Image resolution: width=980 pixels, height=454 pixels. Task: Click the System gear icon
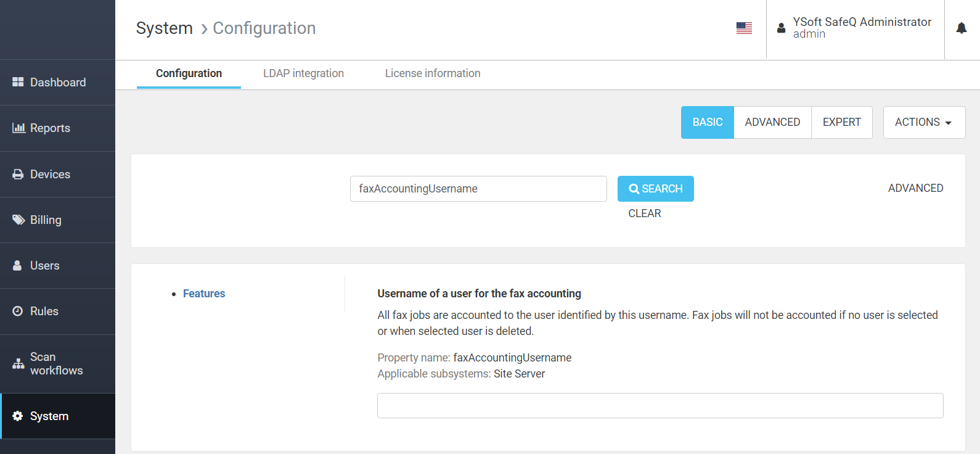point(18,416)
